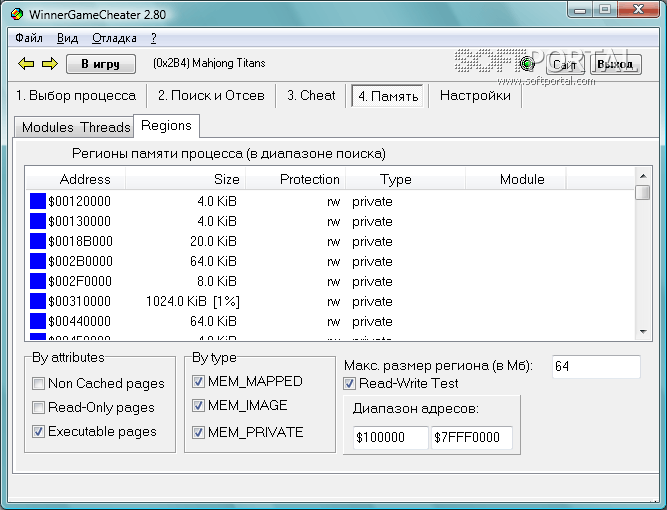Image resolution: width=667 pixels, height=510 pixels.
Task: Sort by the Module column header
Action: [x=515, y=179]
